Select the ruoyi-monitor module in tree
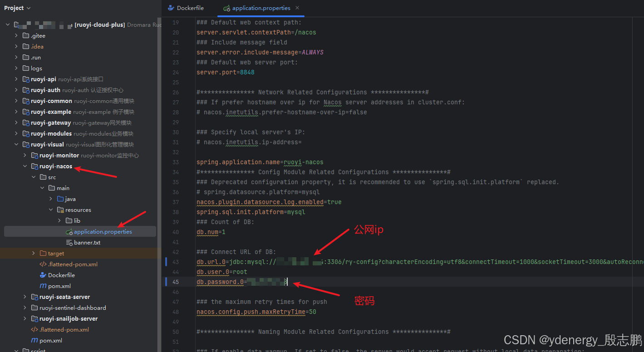 click(x=59, y=156)
